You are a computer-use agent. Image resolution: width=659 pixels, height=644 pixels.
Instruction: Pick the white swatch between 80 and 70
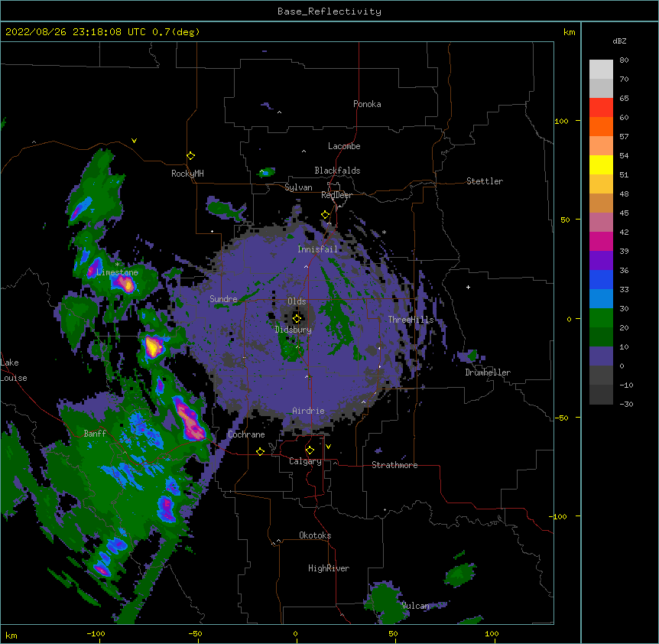pos(601,70)
